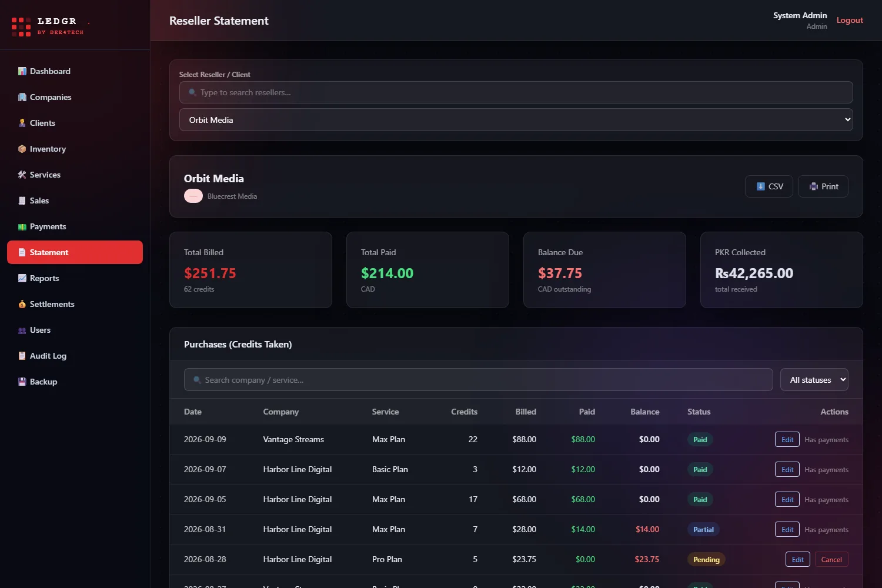Click the Logout link
Screen dimensions: 882x588
(850, 20)
